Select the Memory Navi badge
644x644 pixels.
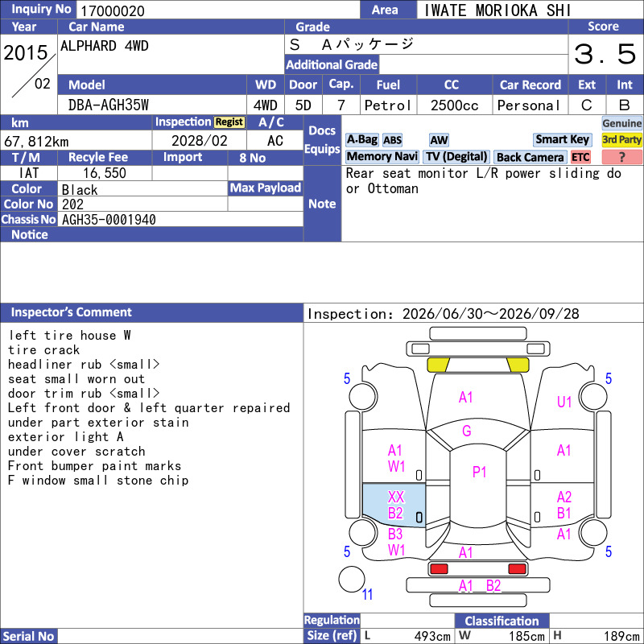point(382,156)
